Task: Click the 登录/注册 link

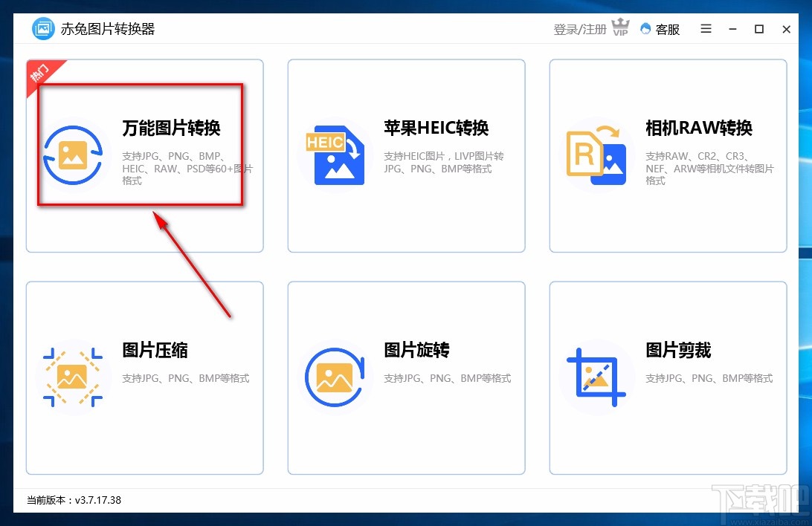Action: coord(580,30)
